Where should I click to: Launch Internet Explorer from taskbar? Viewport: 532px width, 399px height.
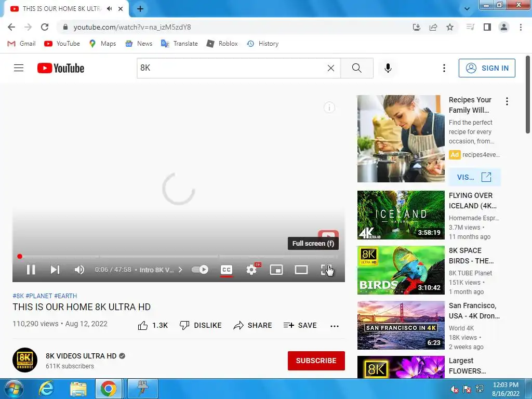pyautogui.click(x=46, y=389)
